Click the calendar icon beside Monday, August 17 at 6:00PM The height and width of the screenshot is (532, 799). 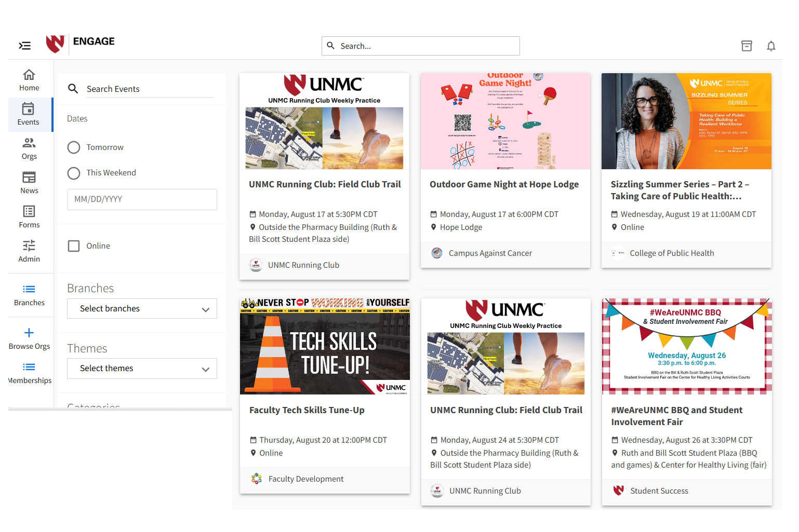(x=434, y=214)
